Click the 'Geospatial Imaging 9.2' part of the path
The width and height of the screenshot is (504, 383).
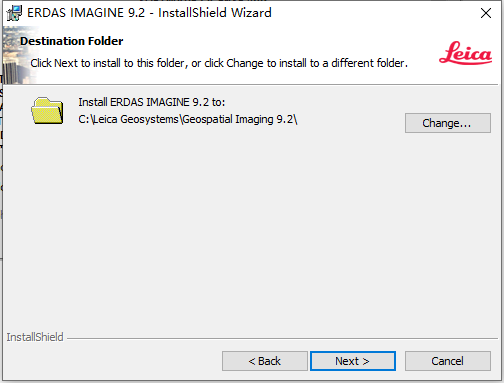click(x=238, y=119)
